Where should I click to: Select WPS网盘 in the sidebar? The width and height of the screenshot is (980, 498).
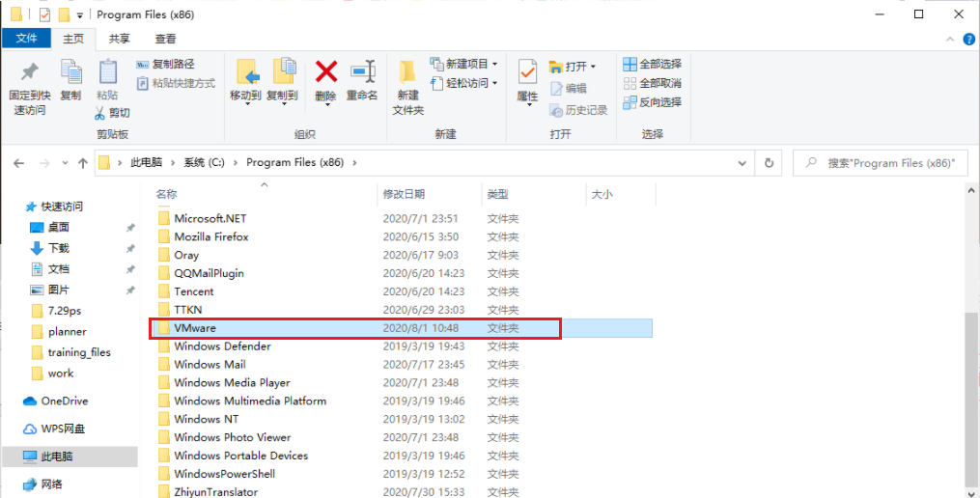[54, 429]
